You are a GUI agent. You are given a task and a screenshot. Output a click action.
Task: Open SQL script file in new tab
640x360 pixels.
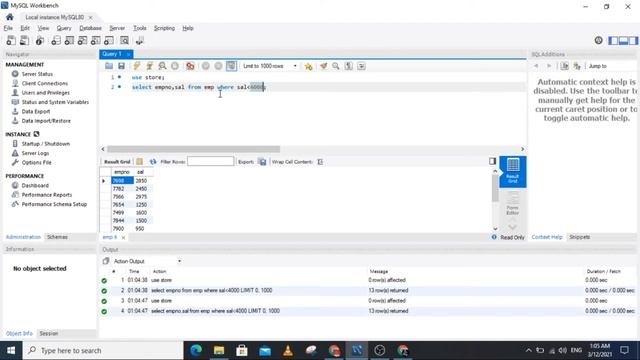[x=24, y=40]
